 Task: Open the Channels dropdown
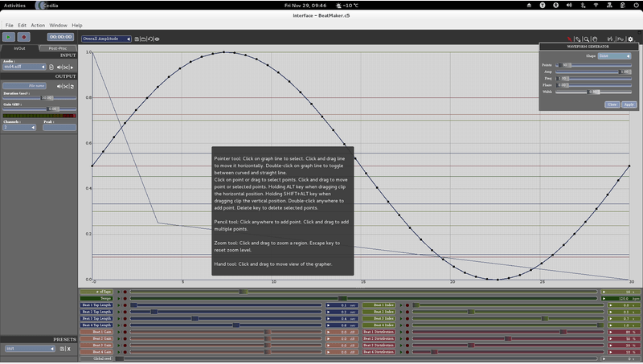click(x=17, y=127)
